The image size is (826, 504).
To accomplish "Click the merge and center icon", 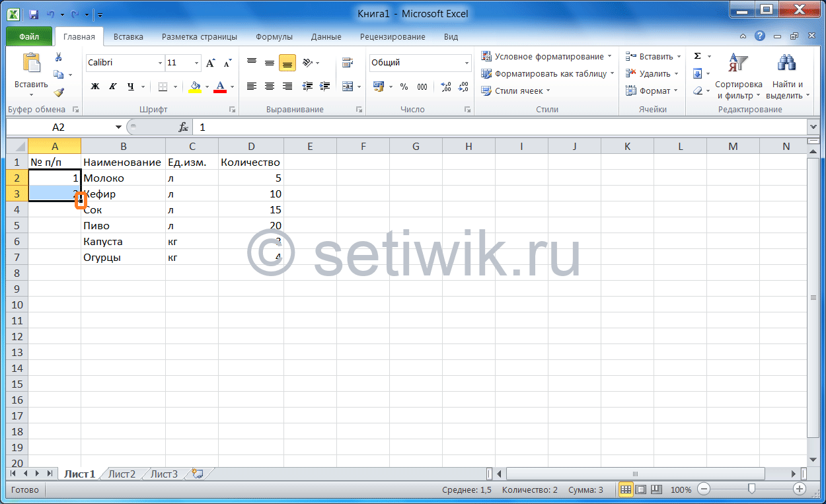I will 347,87.
